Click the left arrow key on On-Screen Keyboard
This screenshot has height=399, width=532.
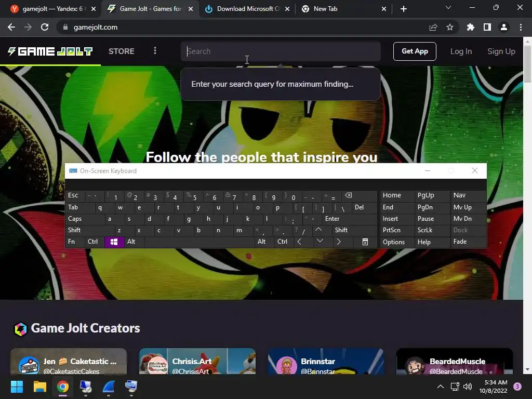299,242
